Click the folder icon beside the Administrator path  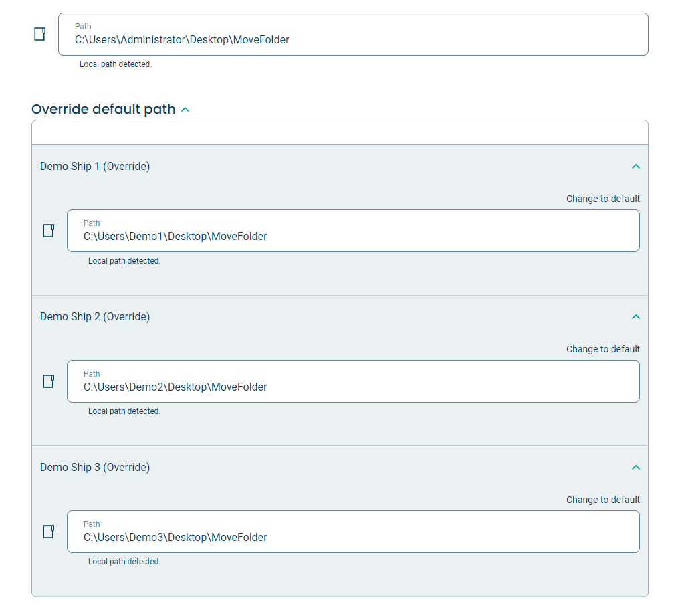[39, 34]
